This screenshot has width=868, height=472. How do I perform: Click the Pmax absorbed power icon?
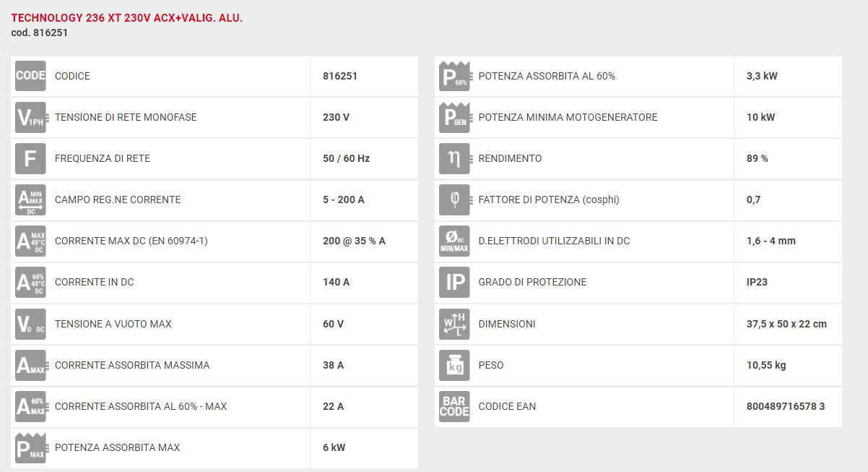click(x=30, y=447)
